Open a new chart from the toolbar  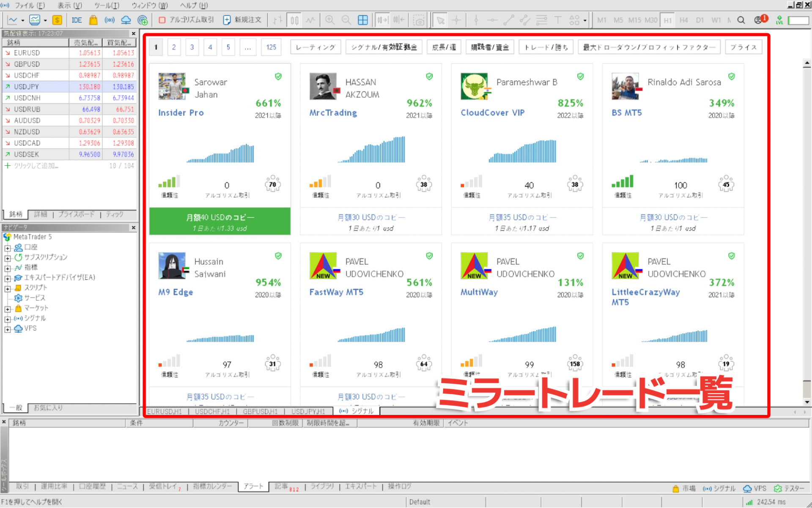pos(13,20)
